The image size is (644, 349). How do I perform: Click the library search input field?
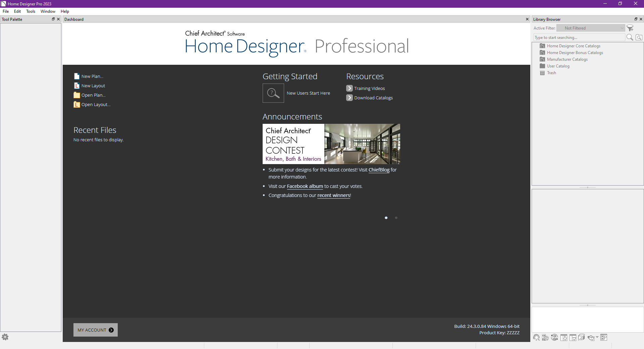[x=579, y=38]
